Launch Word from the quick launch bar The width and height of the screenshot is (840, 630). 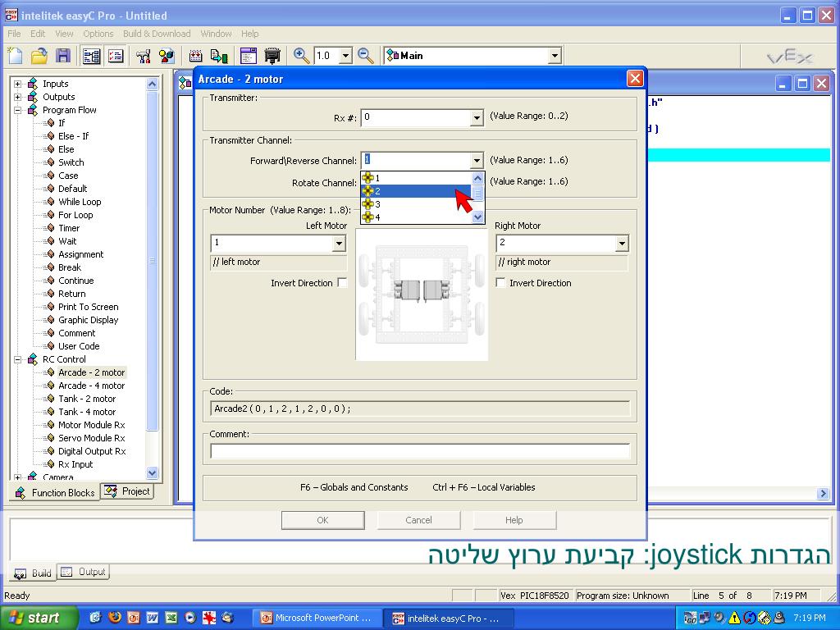[x=152, y=618]
